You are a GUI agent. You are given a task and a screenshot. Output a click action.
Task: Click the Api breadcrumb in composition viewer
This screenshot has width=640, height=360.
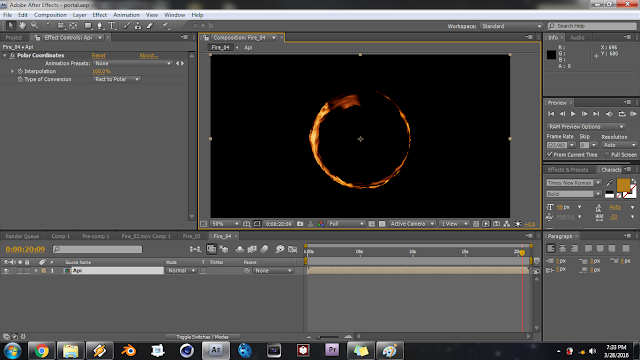tap(248, 47)
